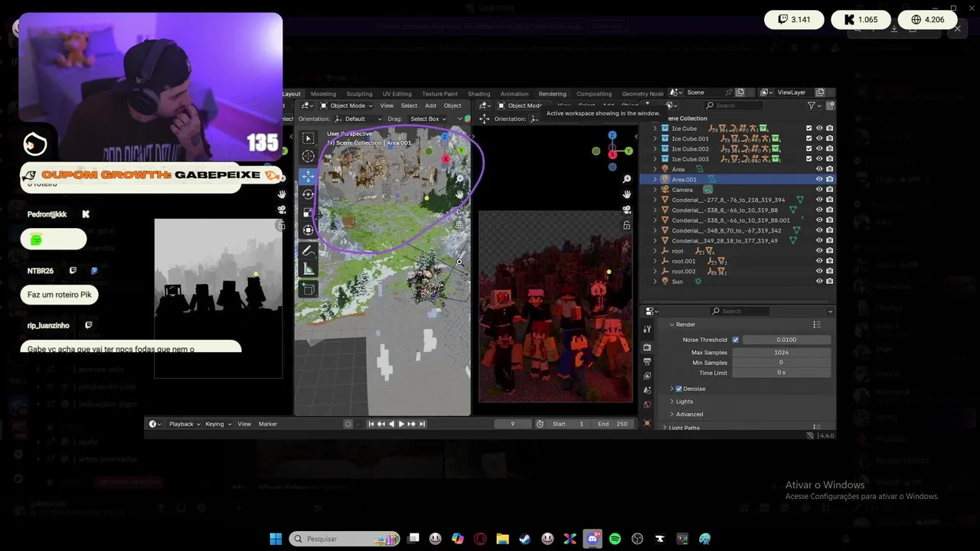Click the new scene icon beside Scene field
Screen dimensions: 980x551
740,93
